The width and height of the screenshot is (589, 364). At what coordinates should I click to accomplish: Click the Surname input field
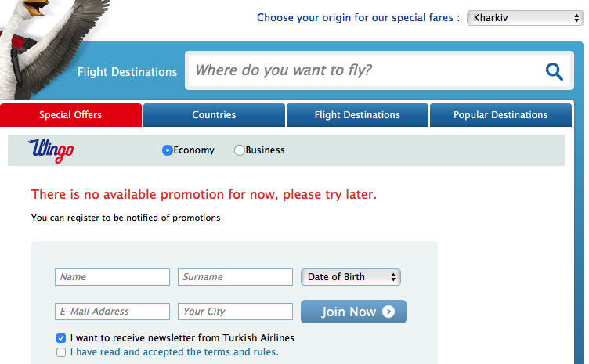coord(235,277)
